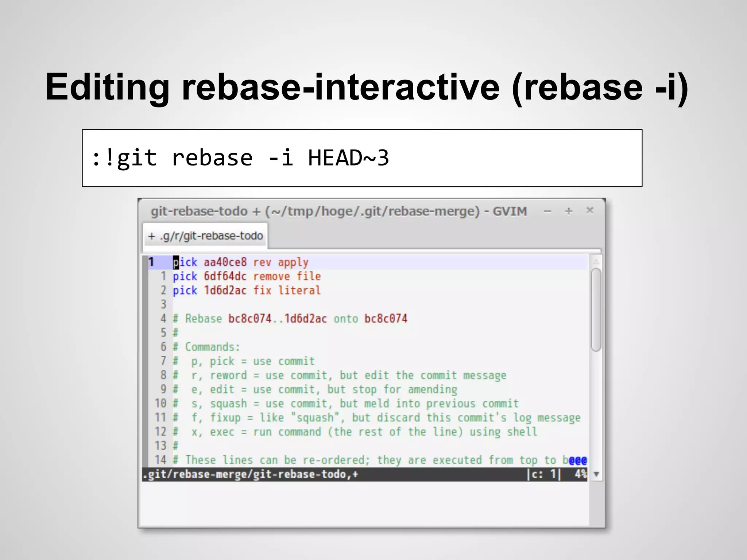Click the scrollbar down arrow

[x=596, y=474]
